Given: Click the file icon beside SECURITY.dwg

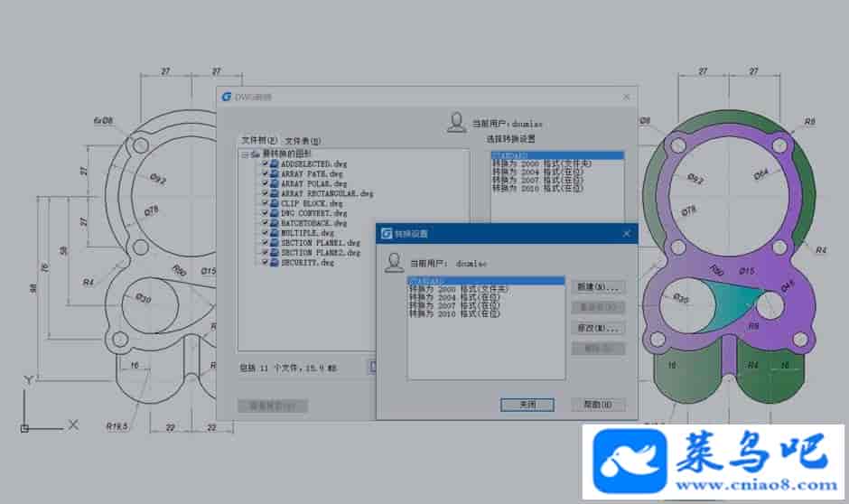Looking at the screenshot, I should coord(275,263).
